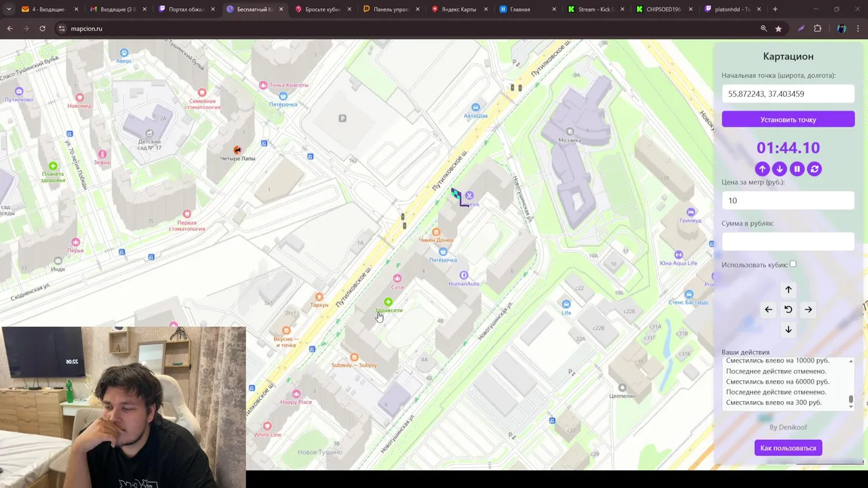Open the browser extensions puzzle icon
The image size is (868, 488).
[817, 28]
